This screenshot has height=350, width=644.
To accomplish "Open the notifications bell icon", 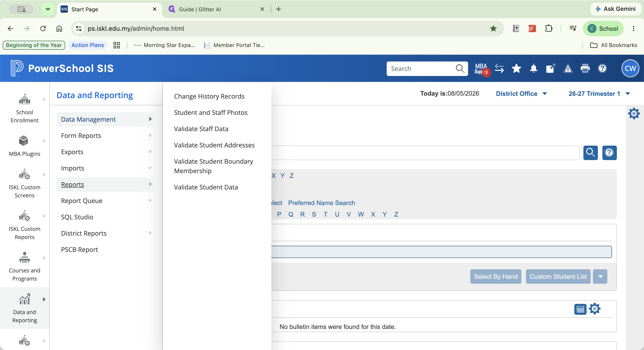I will [x=533, y=69].
